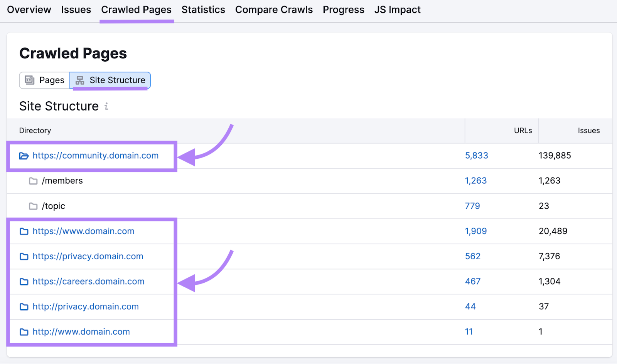617x364 pixels.
Task: Open the Statistics tab
Action: 203,10
